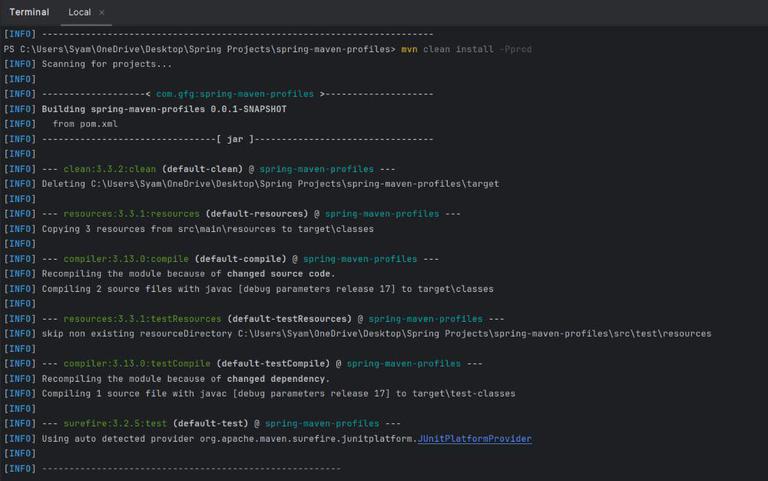Click the 'Copying 3 resources' output line

[207, 229]
